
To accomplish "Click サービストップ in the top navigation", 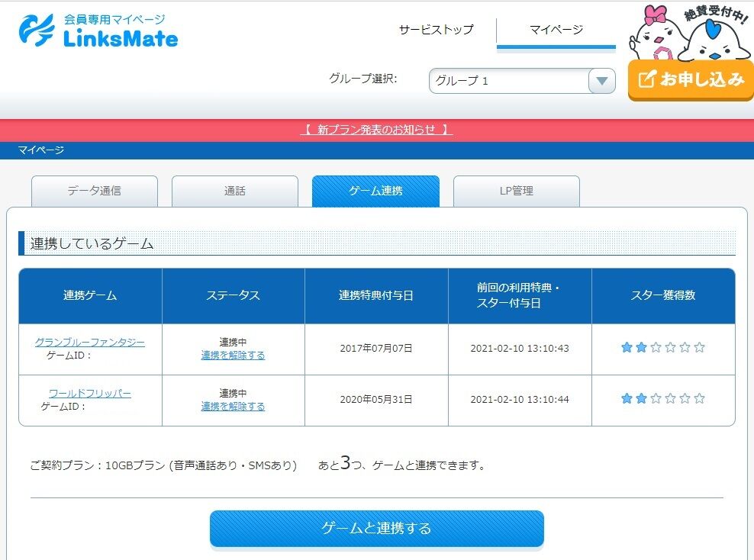I will [x=434, y=31].
